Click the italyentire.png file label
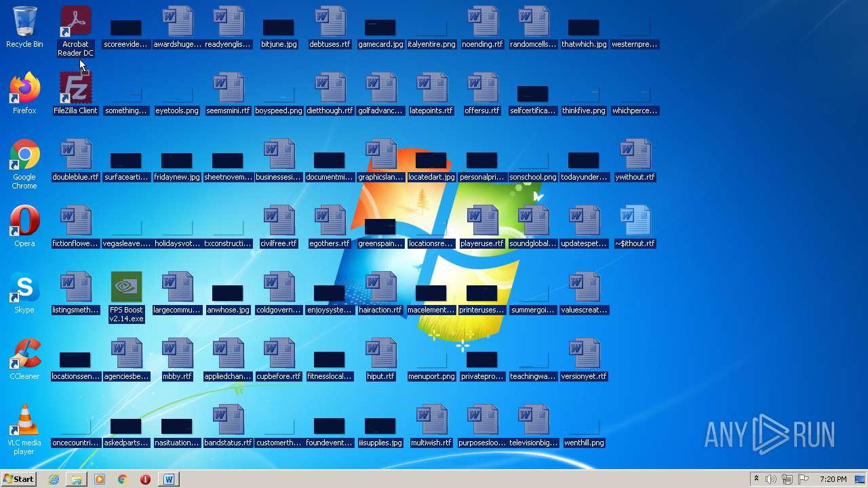868x488 pixels. [x=431, y=44]
